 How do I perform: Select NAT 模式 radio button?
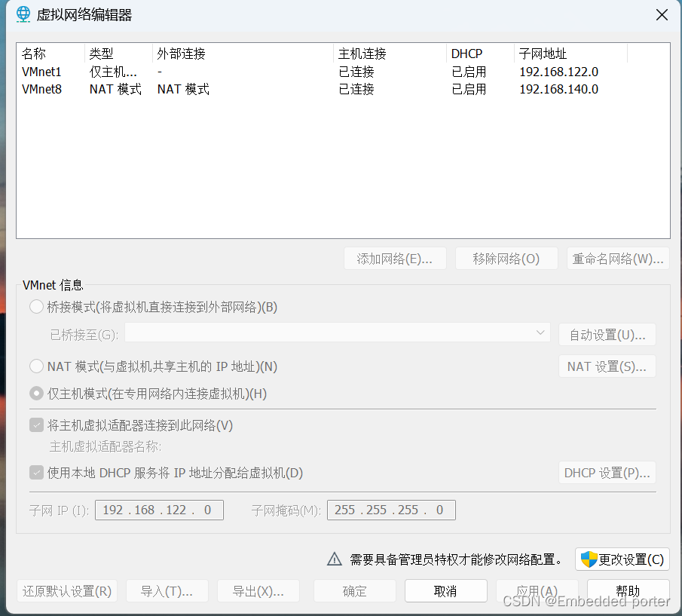tap(36, 366)
